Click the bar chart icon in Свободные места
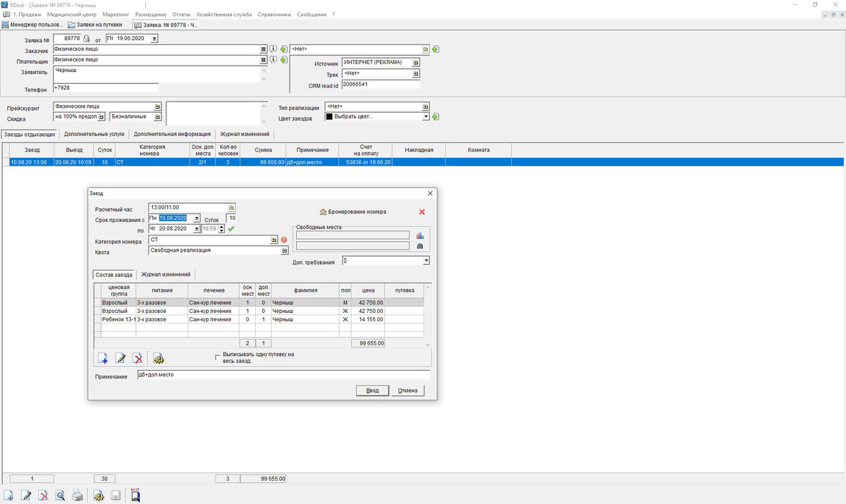The height and width of the screenshot is (504, 846). pyautogui.click(x=420, y=235)
